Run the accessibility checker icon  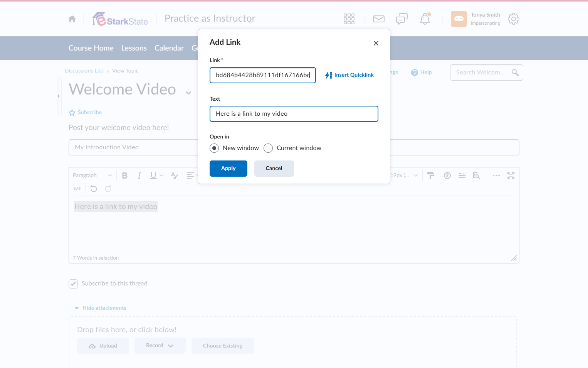(447, 176)
